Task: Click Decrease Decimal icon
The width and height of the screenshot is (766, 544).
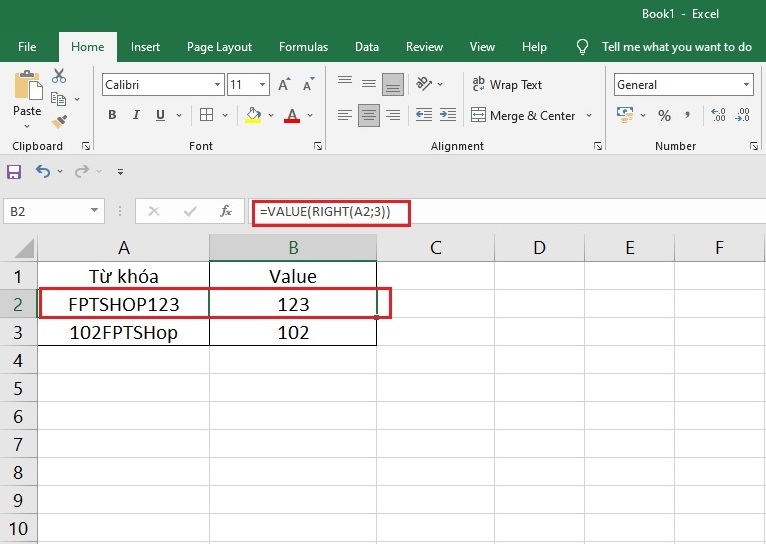Action: tap(742, 115)
